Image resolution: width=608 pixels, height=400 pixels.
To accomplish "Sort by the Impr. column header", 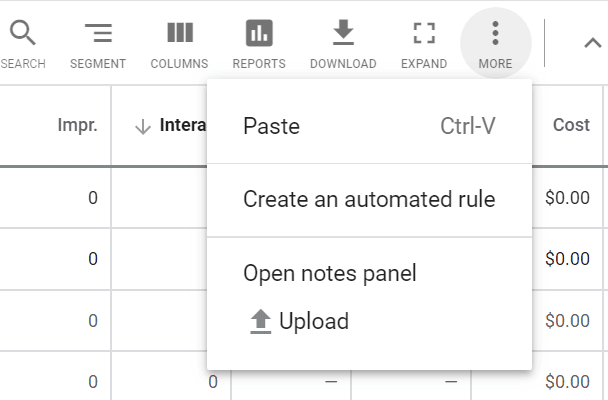I will [x=78, y=125].
